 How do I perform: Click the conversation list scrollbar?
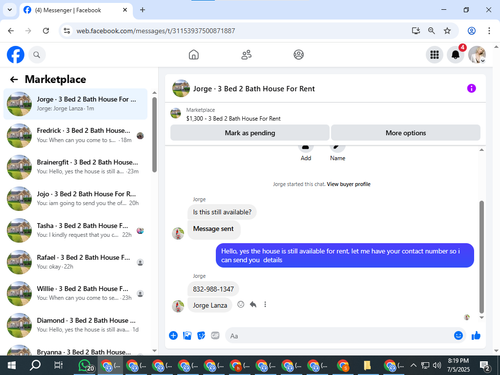click(154, 135)
